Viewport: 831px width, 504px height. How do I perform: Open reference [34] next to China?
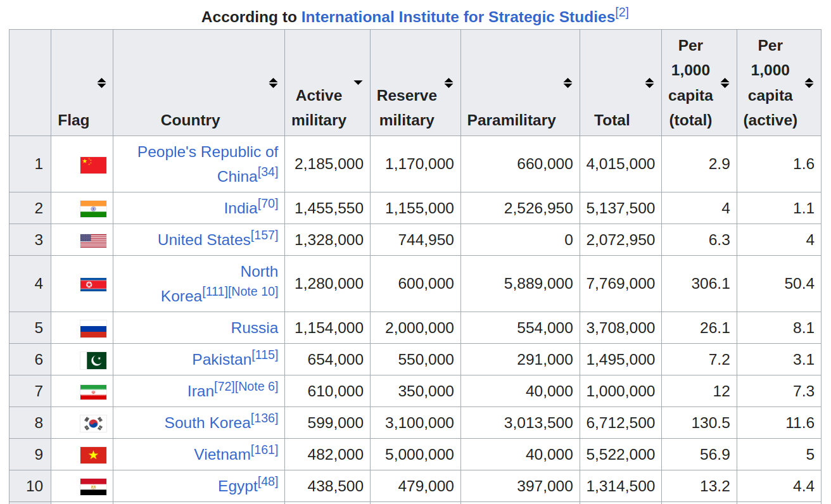[268, 172]
